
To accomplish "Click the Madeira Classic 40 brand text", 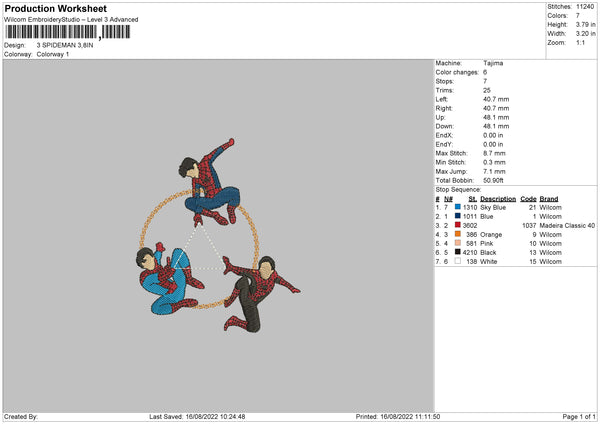I will click(x=567, y=225).
